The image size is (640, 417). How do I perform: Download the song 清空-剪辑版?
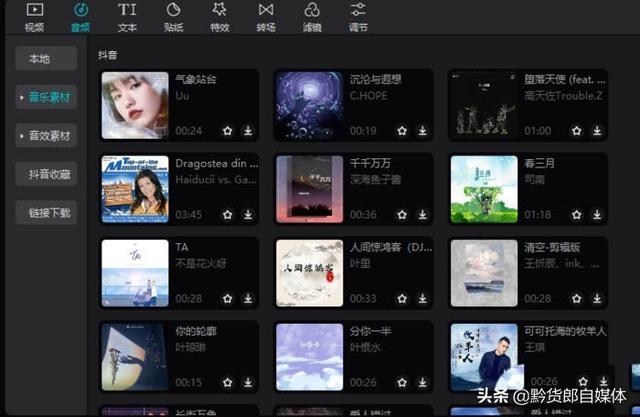click(x=597, y=298)
